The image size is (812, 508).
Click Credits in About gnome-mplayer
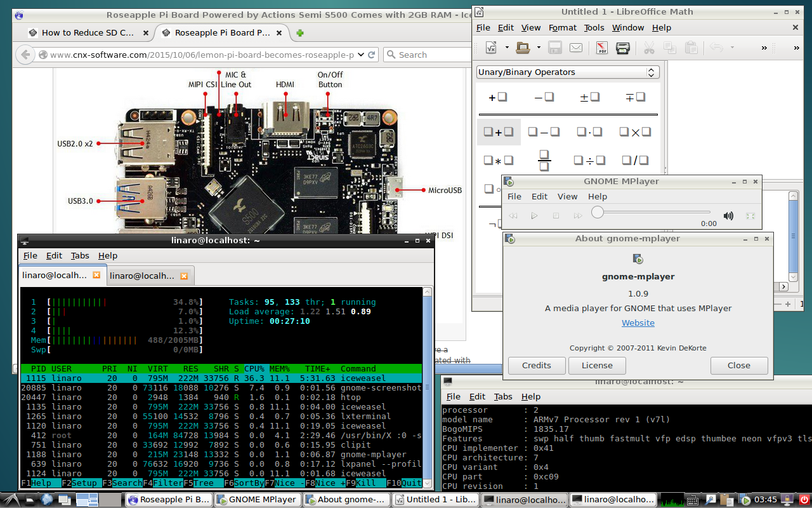(536, 366)
